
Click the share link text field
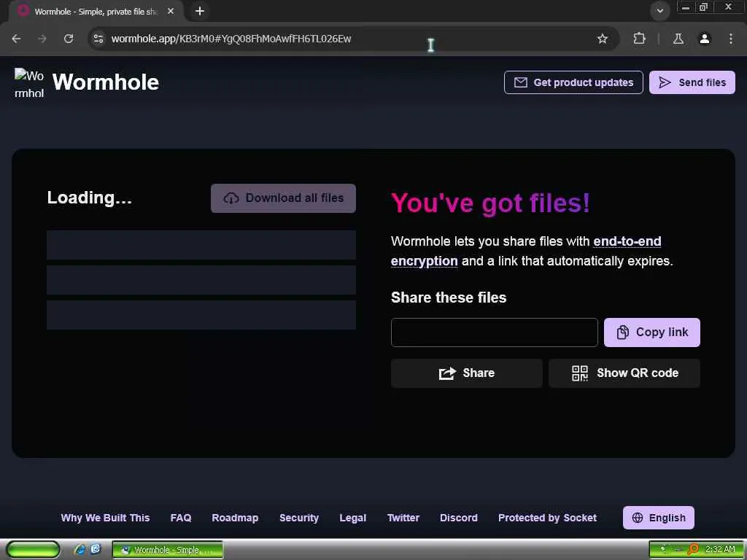494,332
